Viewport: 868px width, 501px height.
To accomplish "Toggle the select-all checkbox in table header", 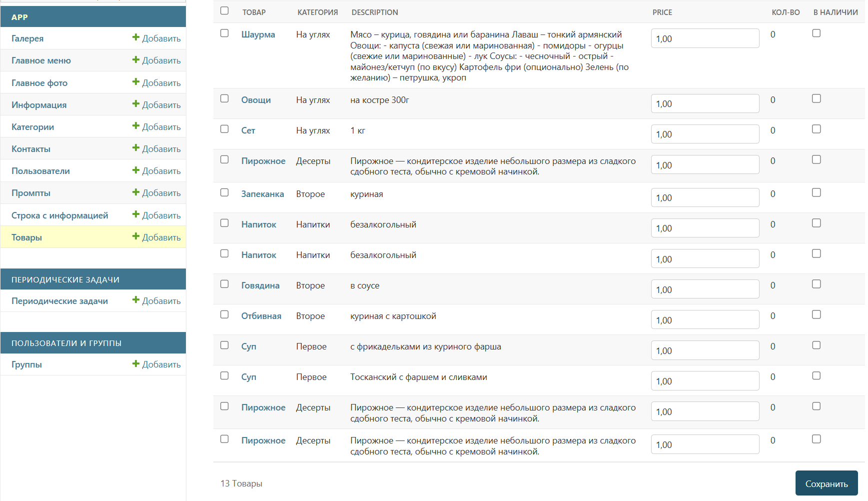I will (224, 10).
